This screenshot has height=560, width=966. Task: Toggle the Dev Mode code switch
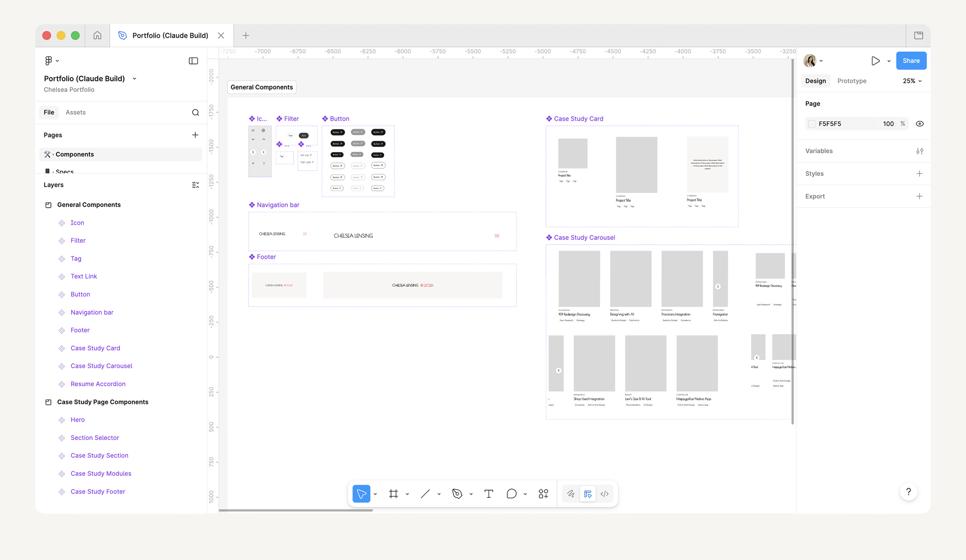(x=605, y=494)
